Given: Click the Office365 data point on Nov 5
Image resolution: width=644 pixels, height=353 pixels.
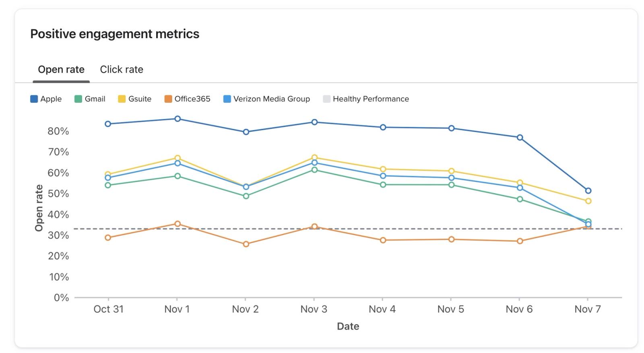Looking at the screenshot, I should pyautogui.click(x=451, y=239).
